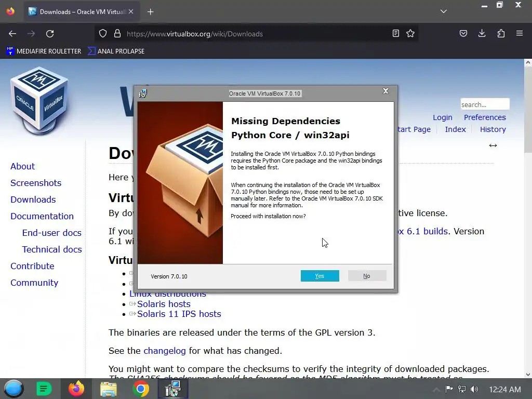Open the Index link
This screenshot has height=399, width=532.
[x=455, y=129]
